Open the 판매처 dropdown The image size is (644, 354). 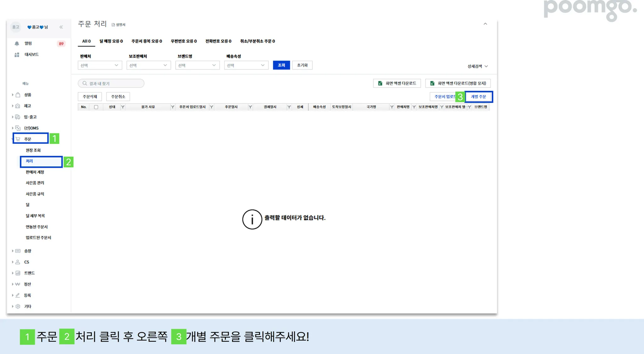point(100,65)
